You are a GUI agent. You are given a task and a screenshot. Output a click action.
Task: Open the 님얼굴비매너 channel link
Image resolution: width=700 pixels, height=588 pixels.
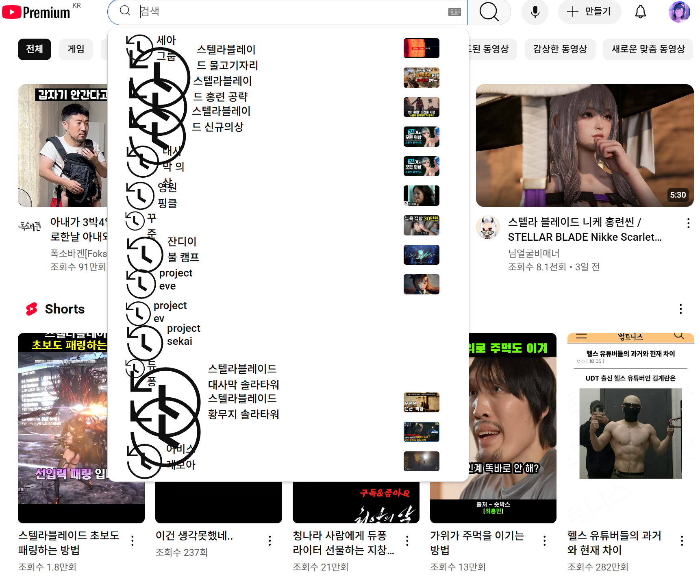tap(534, 253)
